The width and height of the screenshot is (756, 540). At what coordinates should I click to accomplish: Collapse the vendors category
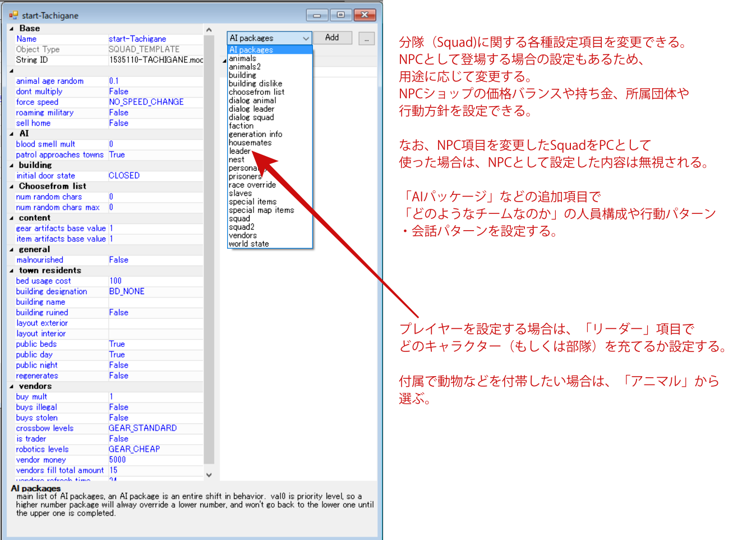11,386
